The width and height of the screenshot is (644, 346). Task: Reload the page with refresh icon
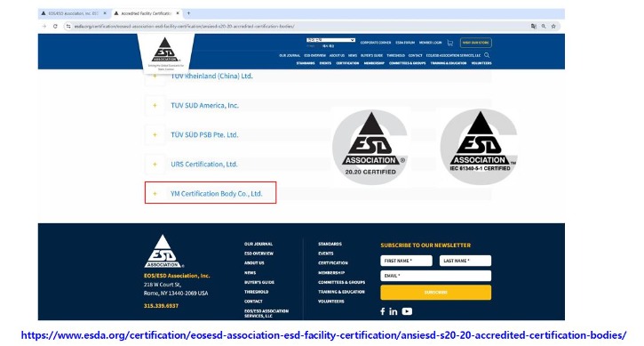tap(55, 27)
